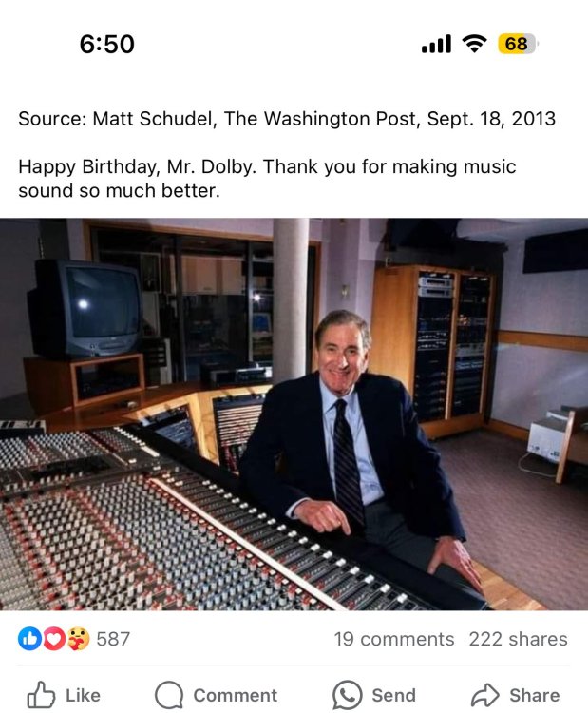Tap the cellular signal bars icon
The height and width of the screenshot is (713, 588).
(436, 44)
